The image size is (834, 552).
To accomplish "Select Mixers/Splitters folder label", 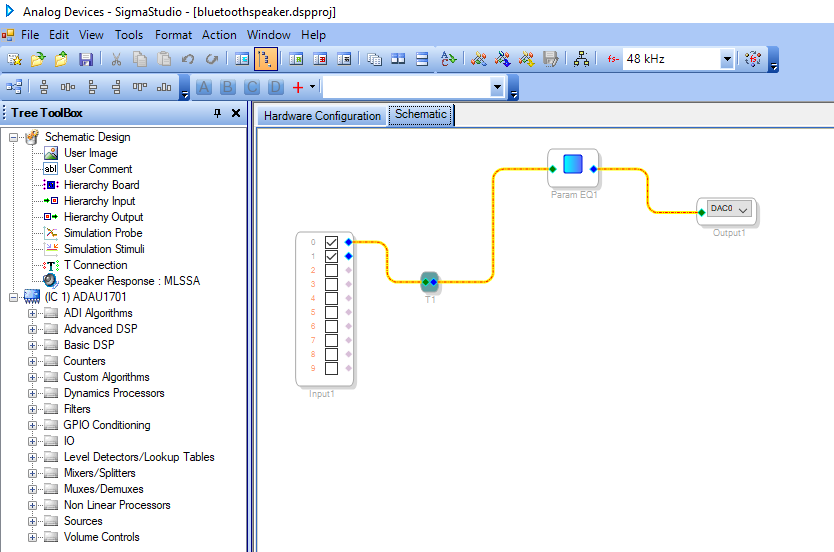I will coord(99,473).
